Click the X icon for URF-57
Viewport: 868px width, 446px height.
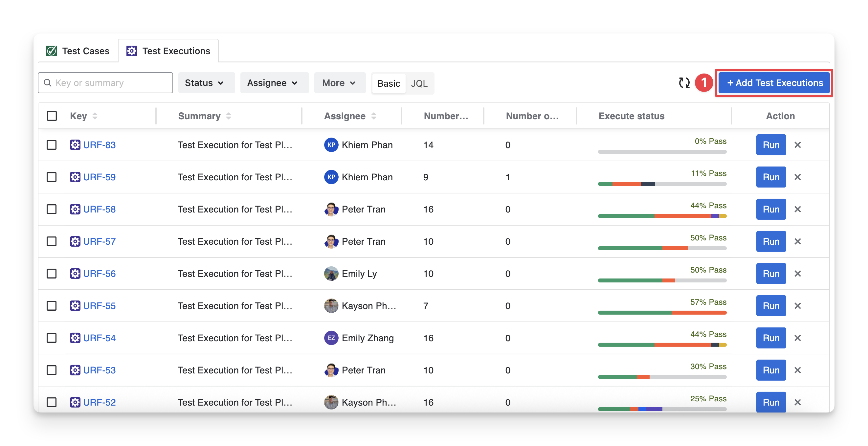coord(797,241)
